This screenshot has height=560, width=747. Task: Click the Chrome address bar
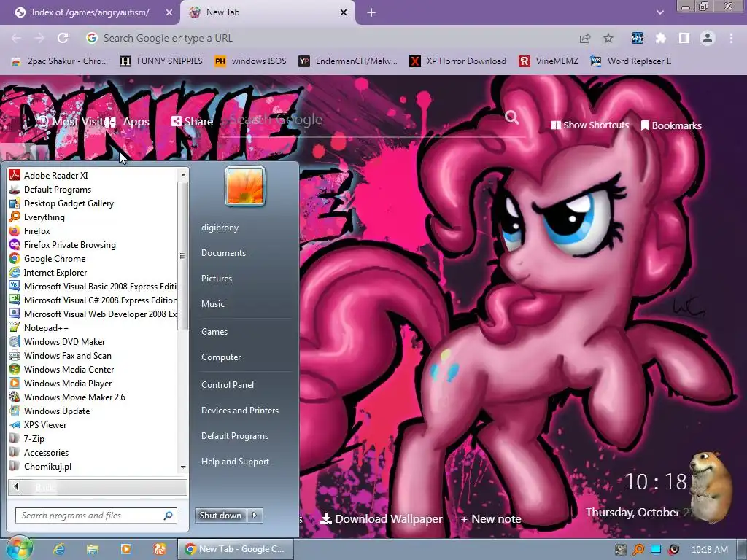[329, 38]
